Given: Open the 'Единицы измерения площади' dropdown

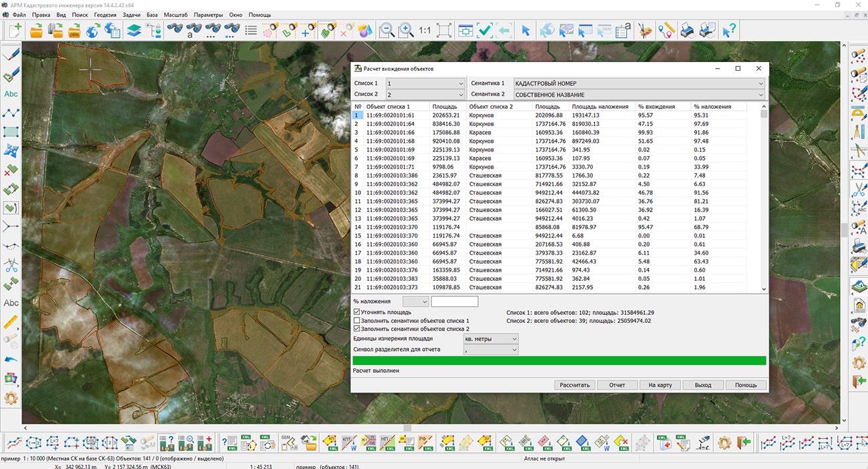Looking at the screenshot, I should point(491,339).
